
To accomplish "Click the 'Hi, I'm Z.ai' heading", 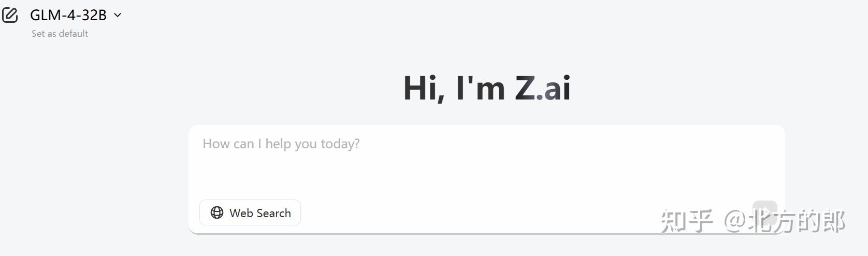I will 487,88.
